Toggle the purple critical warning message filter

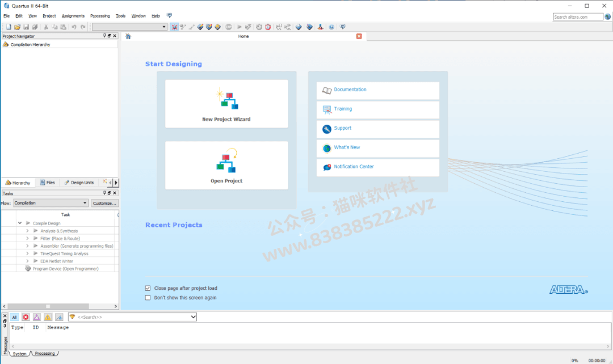[37, 317]
